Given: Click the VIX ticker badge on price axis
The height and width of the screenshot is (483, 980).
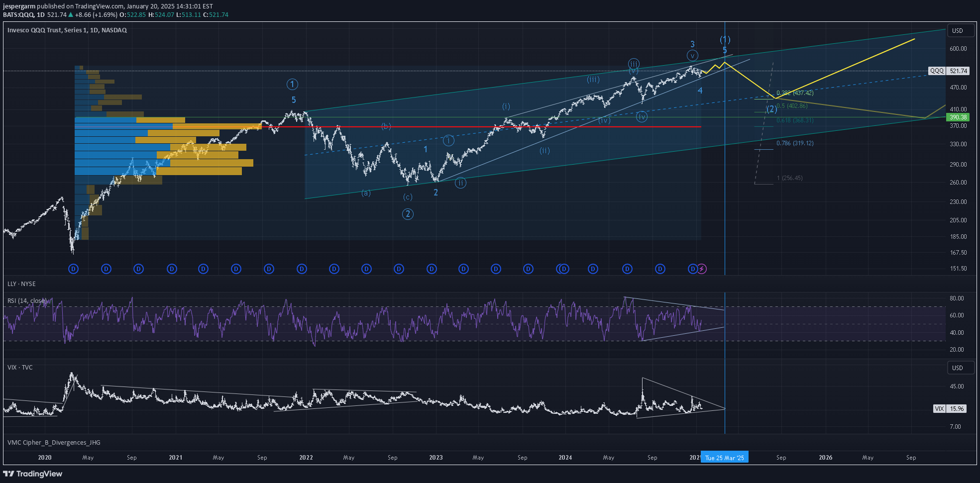Looking at the screenshot, I should click(939, 409).
